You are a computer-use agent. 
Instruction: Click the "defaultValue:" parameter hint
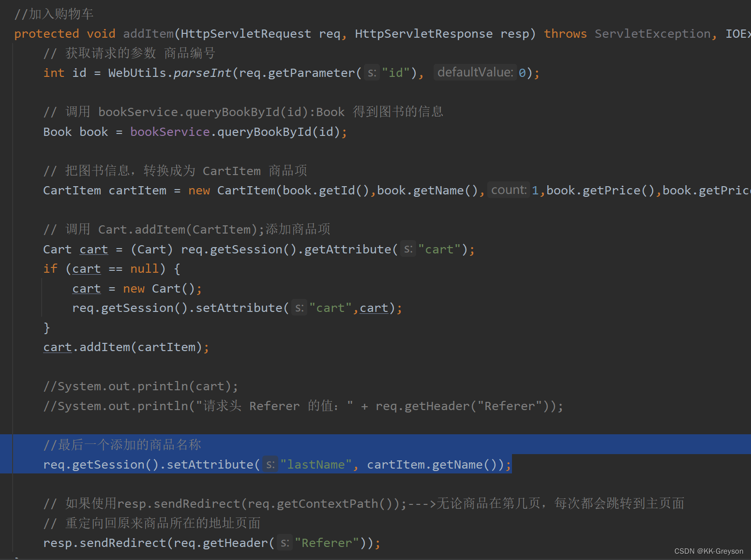[x=475, y=73]
